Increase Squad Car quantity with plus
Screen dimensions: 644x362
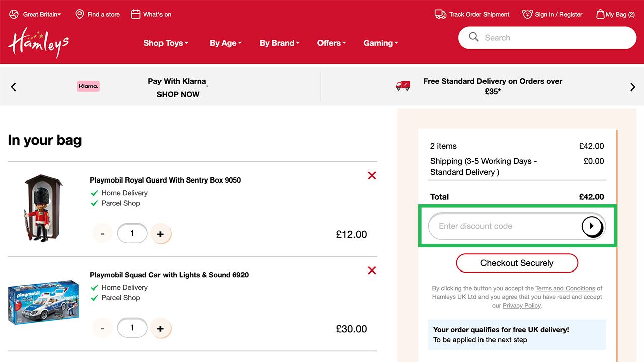click(x=160, y=328)
